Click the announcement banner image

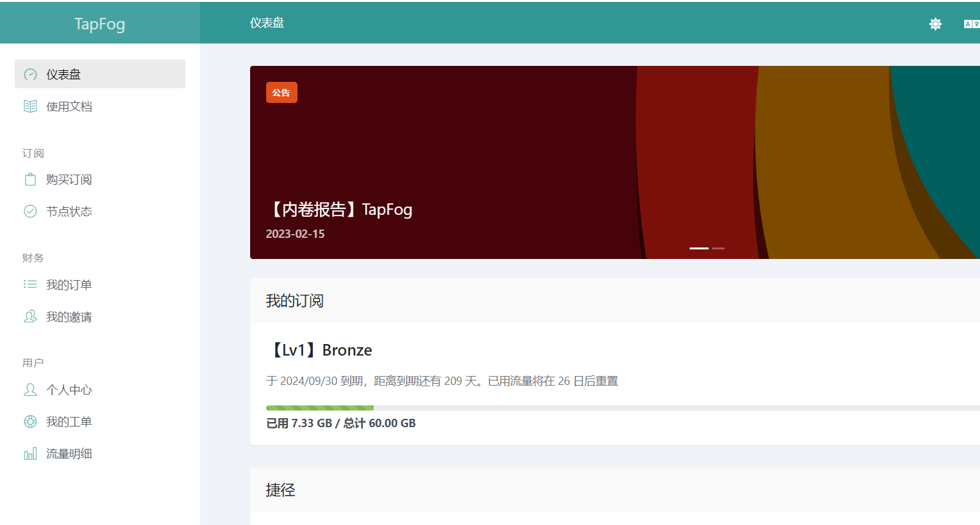[x=615, y=162]
